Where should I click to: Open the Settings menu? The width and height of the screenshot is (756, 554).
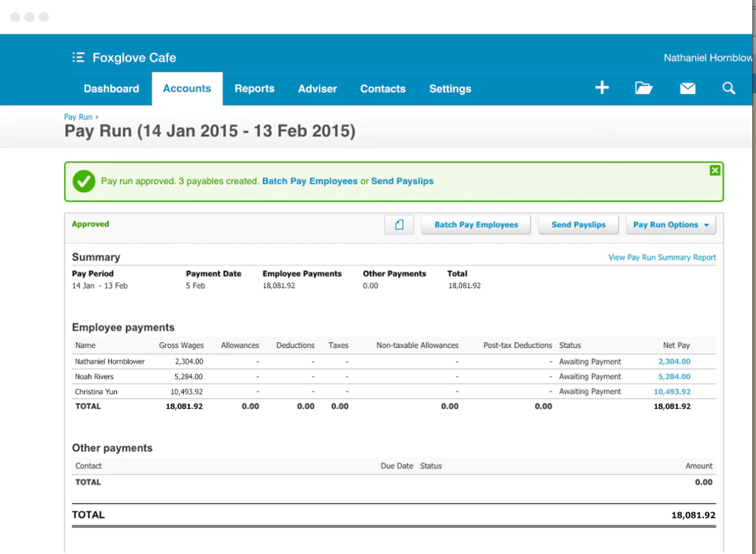pyautogui.click(x=450, y=89)
